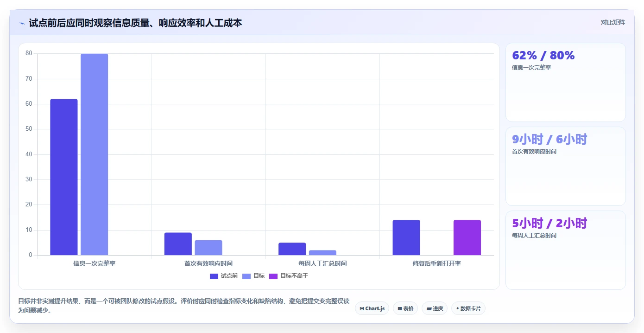Toggle the 试点前 legend color swatch
This screenshot has width=644, height=333.
pyautogui.click(x=214, y=276)
